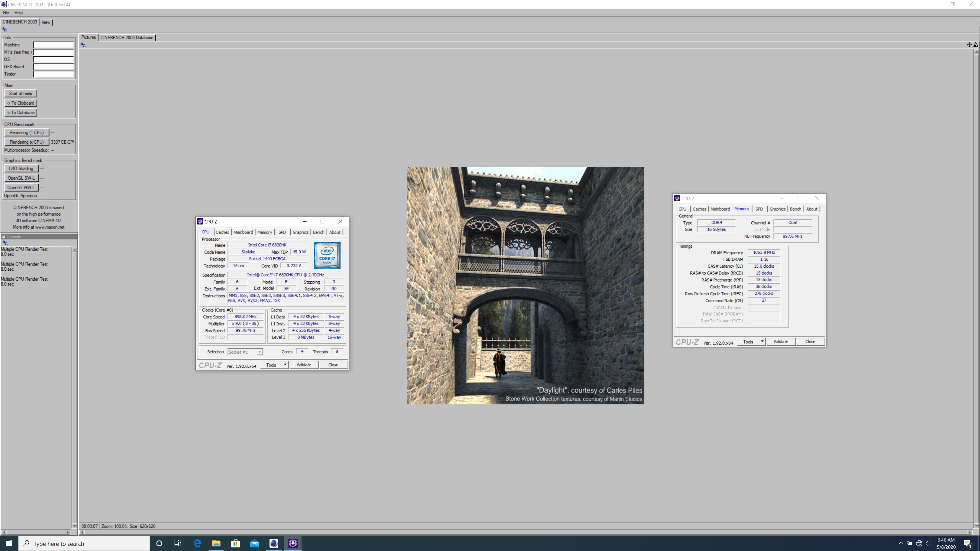Click the To Clipboard button
Image resolution: width=980 pixels, height=551 pixels.
tap(20, 103)
